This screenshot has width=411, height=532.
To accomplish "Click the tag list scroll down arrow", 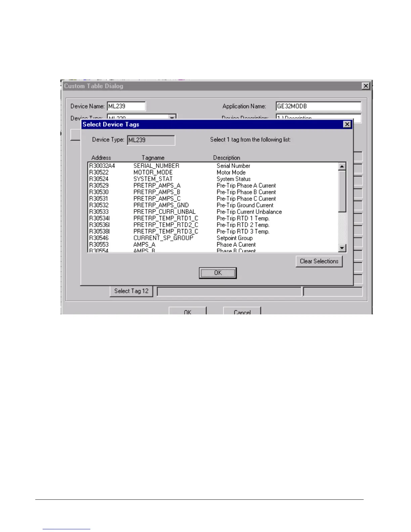I will point(342,248).
